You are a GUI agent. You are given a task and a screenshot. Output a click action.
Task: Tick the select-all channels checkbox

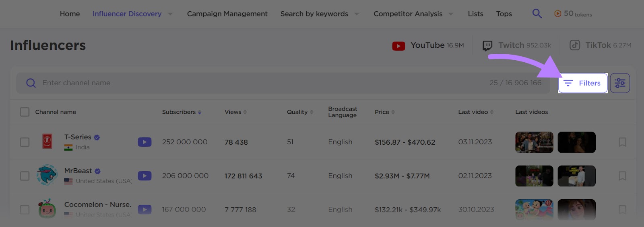tap(25, 112)
